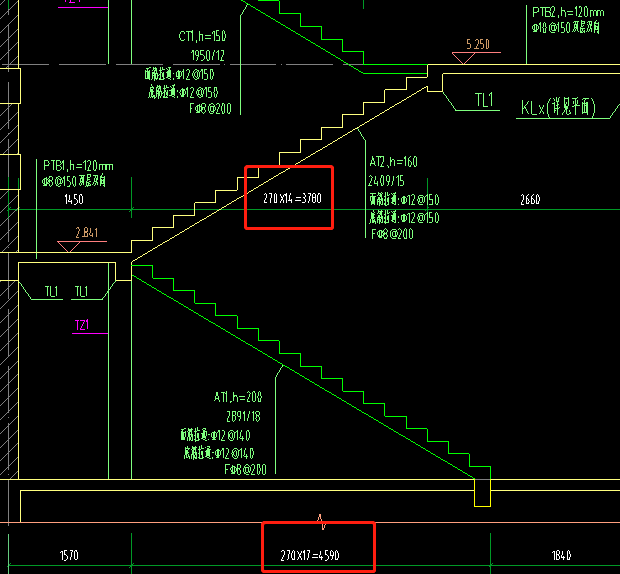Image resolution: width=620 pixels, height=574 pixels.
Task: Click the "2.841" elevation value
Action: point(87,232)
